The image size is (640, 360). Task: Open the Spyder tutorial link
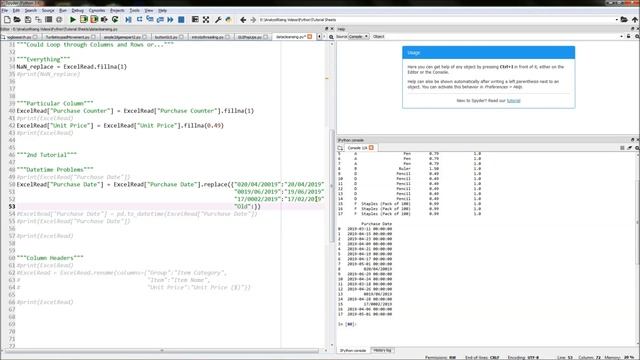pyautogui.click(x=513, y=100)
